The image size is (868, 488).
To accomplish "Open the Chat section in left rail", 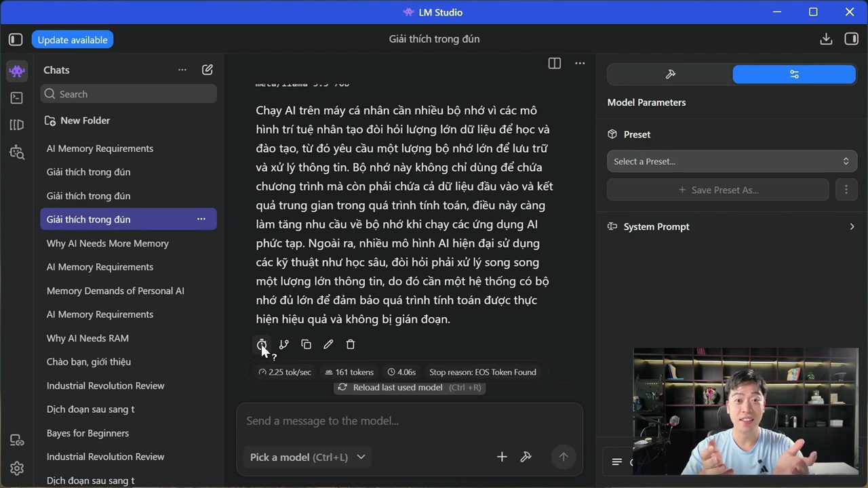I will tap(17, 70).
